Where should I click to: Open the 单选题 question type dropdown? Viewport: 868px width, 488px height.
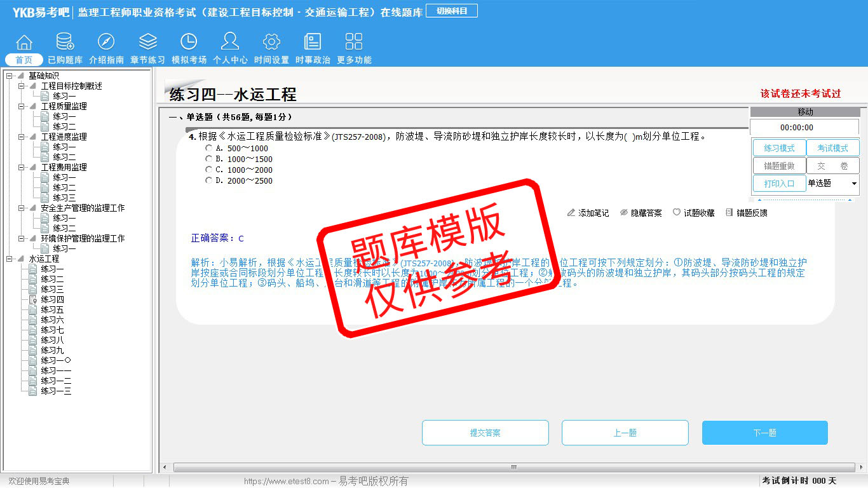[x=832, y=183]
